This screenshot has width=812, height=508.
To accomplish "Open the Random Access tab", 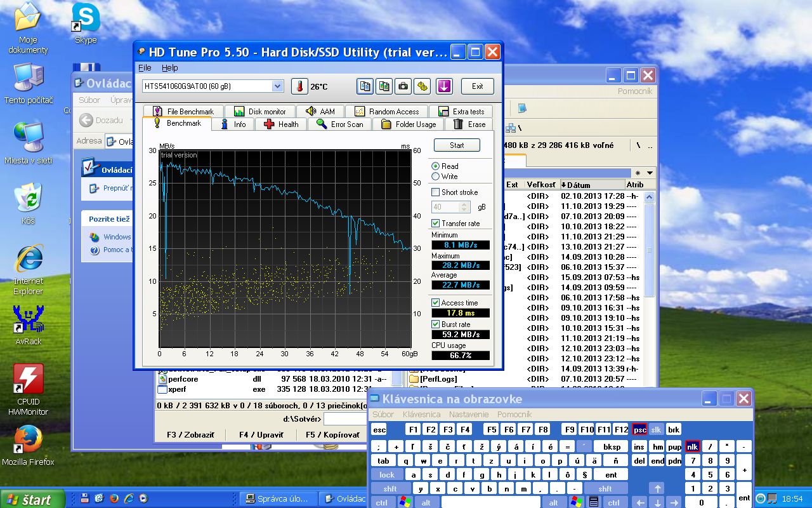I will [x=387, y=112].
